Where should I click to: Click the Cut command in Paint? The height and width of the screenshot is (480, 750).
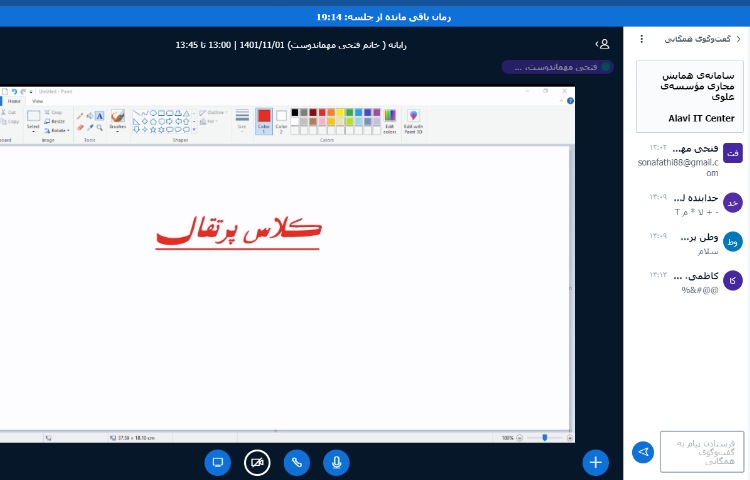pyautogui.click(x=9, y=112)
